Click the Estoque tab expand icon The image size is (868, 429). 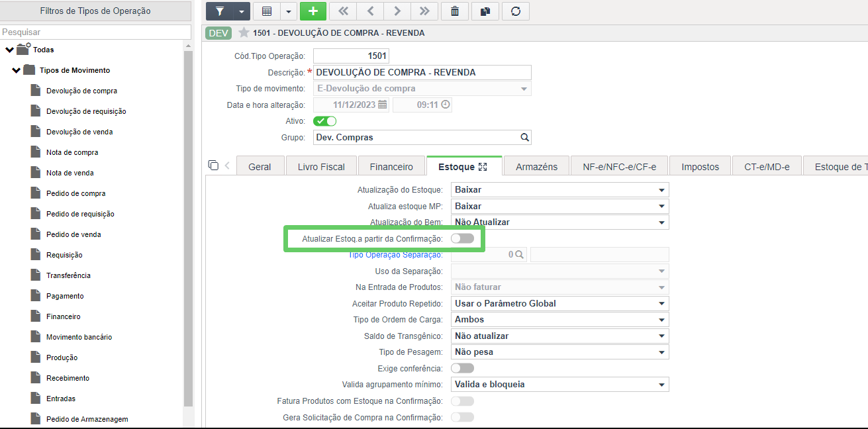482,167
